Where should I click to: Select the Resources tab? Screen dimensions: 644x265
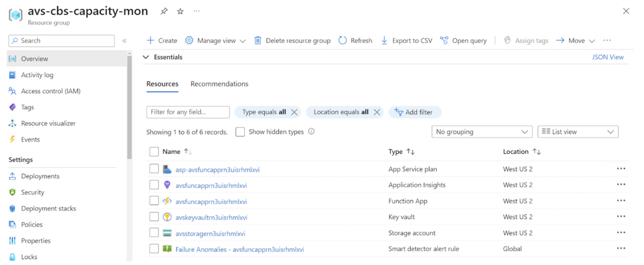[x=162, y=84]
